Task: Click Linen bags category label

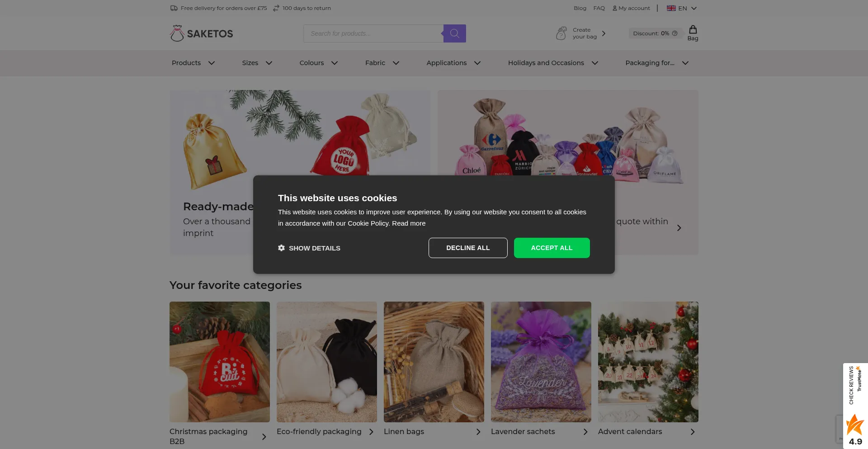Action: pyautogui.click(x=404, y=432)
